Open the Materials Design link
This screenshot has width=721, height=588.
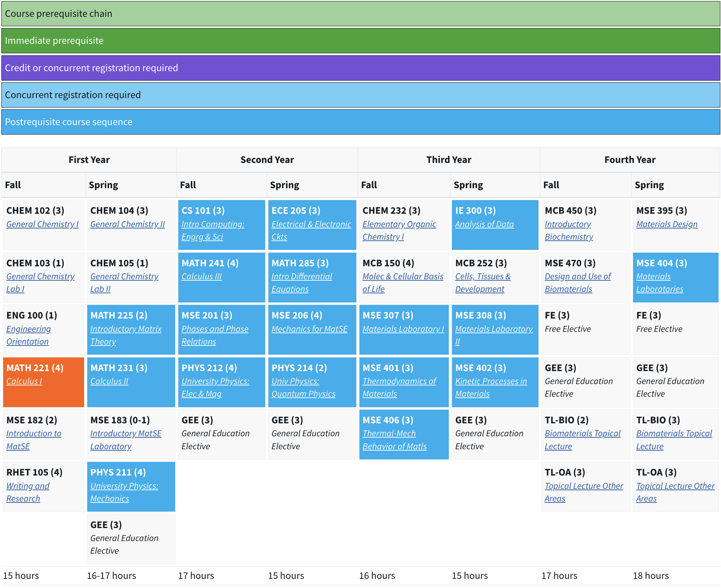coord(667,224)
